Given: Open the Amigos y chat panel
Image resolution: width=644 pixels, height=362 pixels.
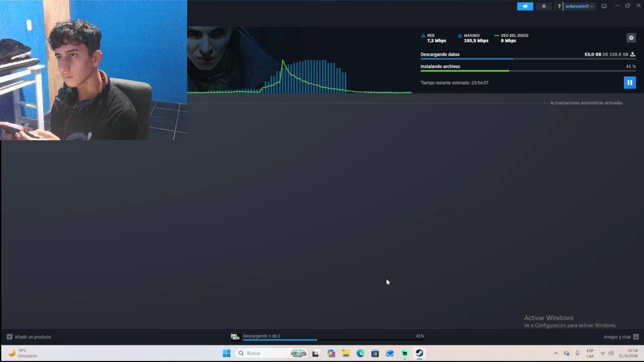Looking at the screenshot, I should (x=621, y=337).
